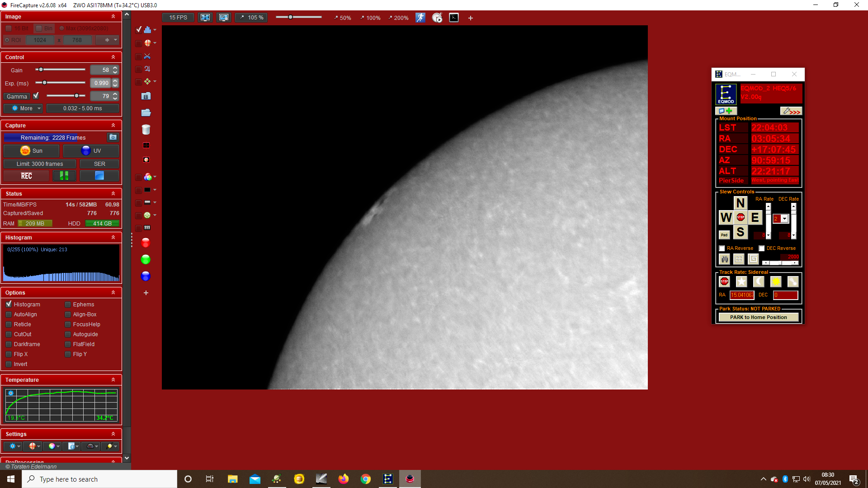Open dropdown arrow next to RGB color circles icon
Viewport: 868px width, 488px height.
pyautogui.click(x=155, y=177)
